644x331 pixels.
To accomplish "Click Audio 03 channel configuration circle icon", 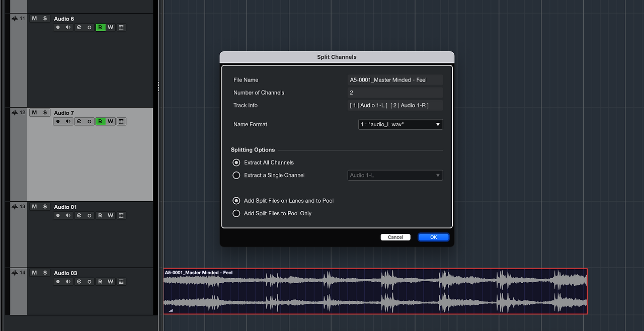I will pyautogui.click(x=90, y=282).
